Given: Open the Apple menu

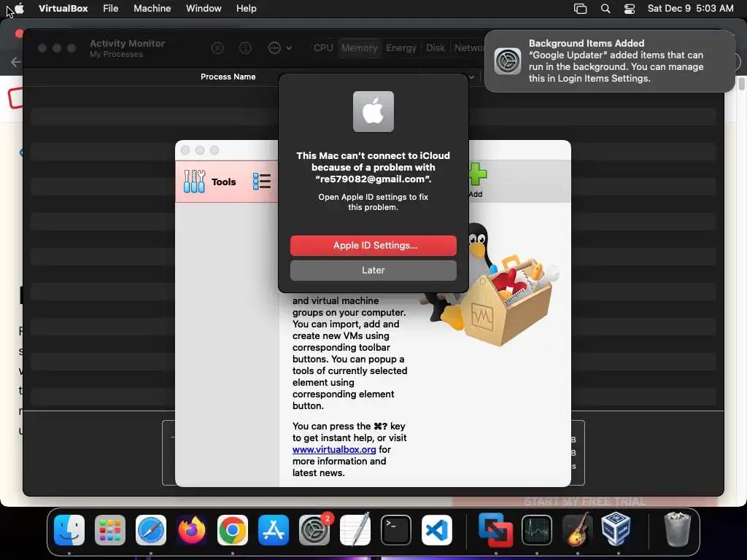Looking at the screenshot, I should [20, 8].
